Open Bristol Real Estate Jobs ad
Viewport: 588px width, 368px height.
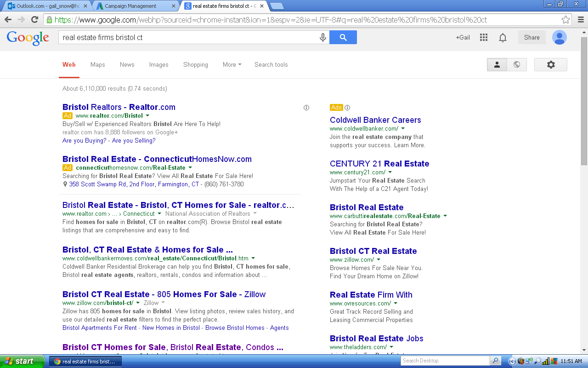pyautogui.click(x=377, y=339)
